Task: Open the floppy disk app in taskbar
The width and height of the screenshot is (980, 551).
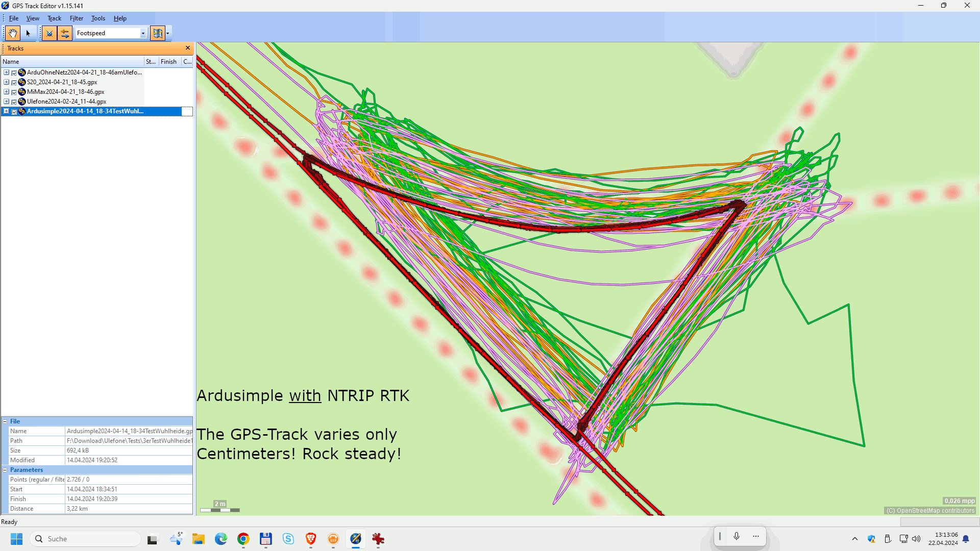Action: click(x=266, y=539)
